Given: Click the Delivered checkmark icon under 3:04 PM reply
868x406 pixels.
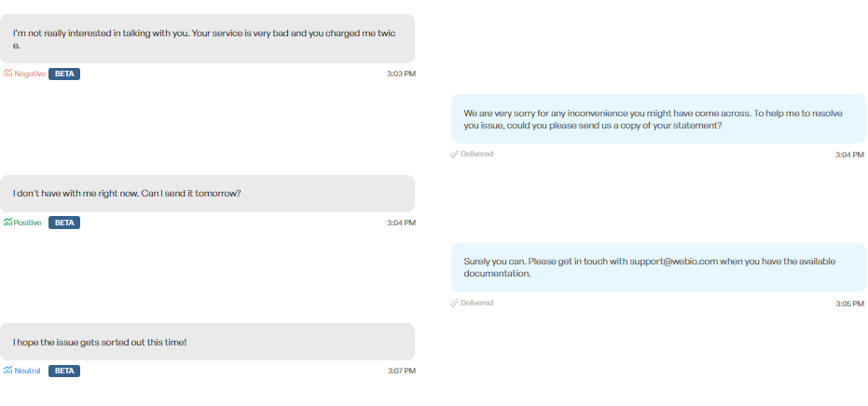Looking at the screenshot, I should coord(454,154).
